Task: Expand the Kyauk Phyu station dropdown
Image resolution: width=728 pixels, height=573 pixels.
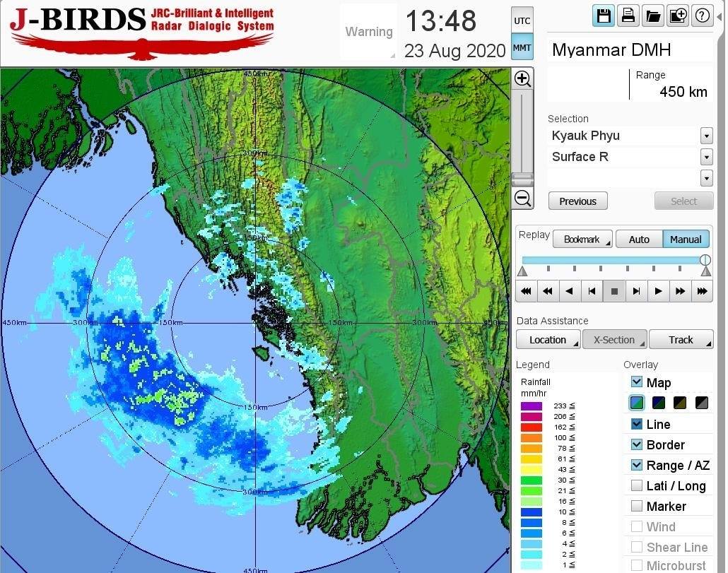Action: click(x=706, y=136)
